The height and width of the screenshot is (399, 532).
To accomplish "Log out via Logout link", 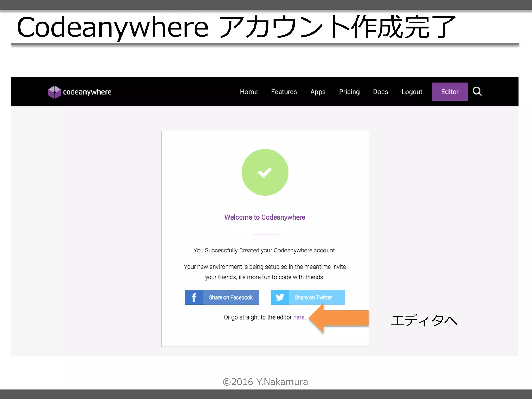I will 412,92.
